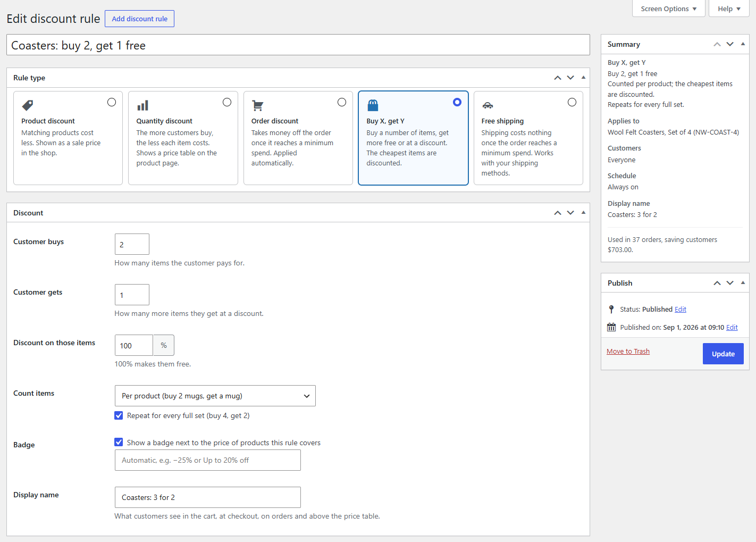
Task: Move Summary panel up
Action: click(717, 44)
